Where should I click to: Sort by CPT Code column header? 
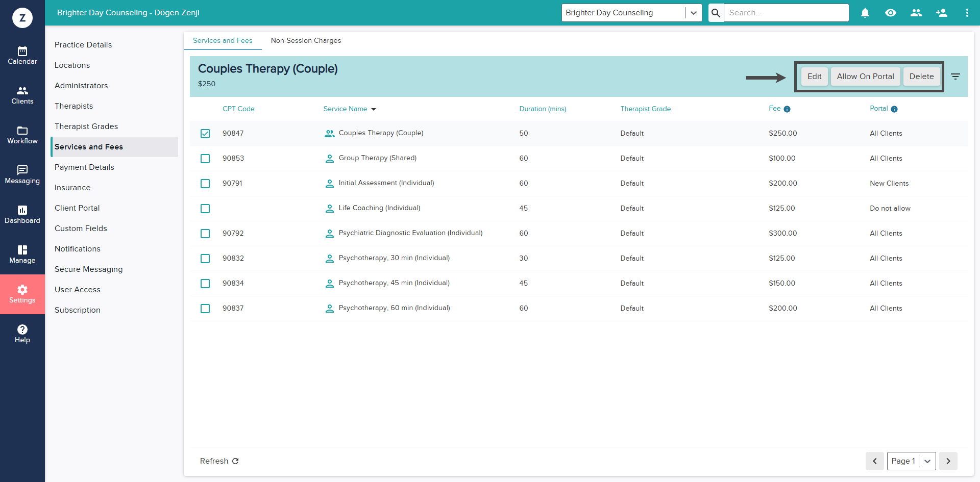pyautogui.click(x=238, y=109)
